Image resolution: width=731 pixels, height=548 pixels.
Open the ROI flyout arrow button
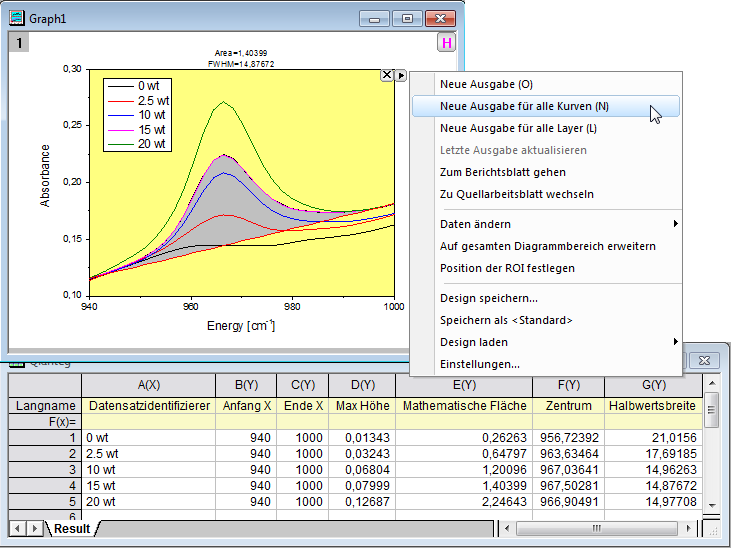(x=401, y=75)
